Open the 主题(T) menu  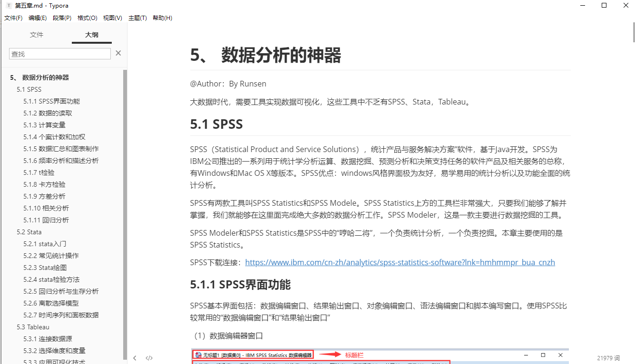[x=137, y=18]
